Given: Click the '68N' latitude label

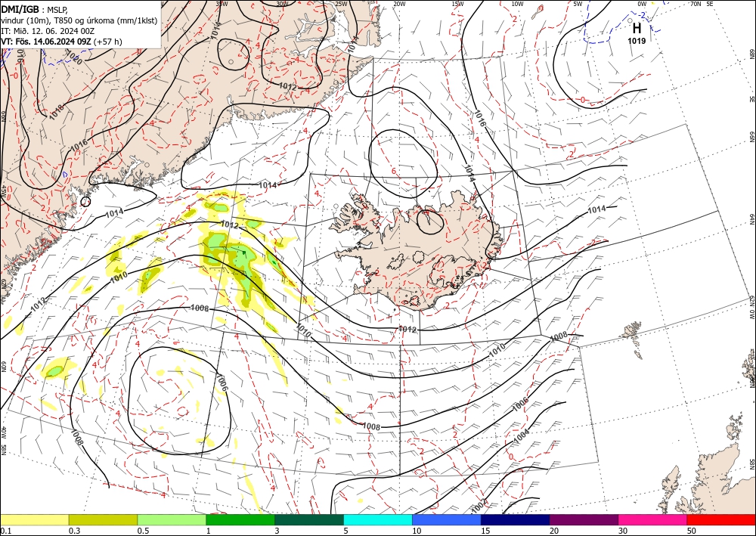Looking at the screenshot, I should pyautogui.click(x=751, y=54).
